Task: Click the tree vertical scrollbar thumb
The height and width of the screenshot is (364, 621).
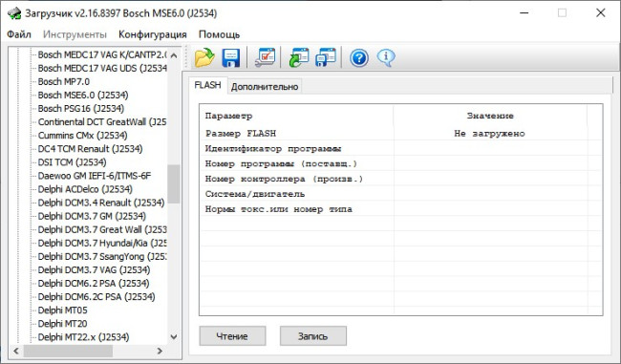Action: (174, 184)
